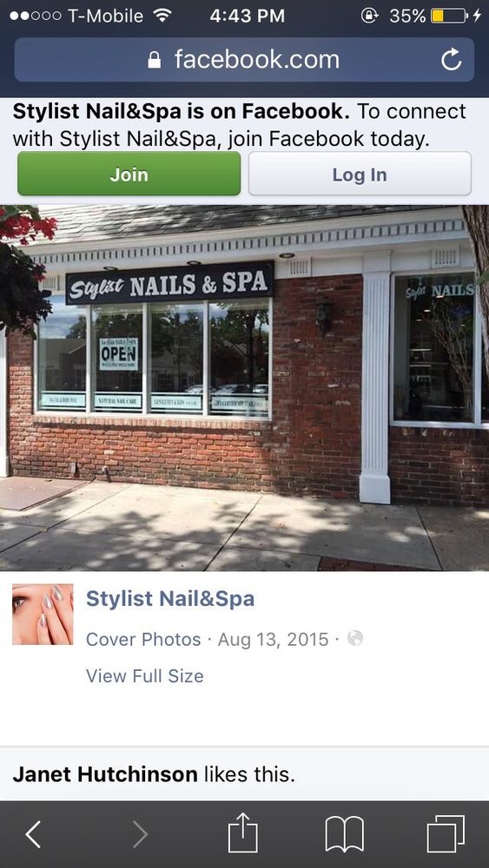The height and width of the screenshot is (868, 489).
Task: Tap the battery indicator in status bar
Action: click(x=448, y=16)
